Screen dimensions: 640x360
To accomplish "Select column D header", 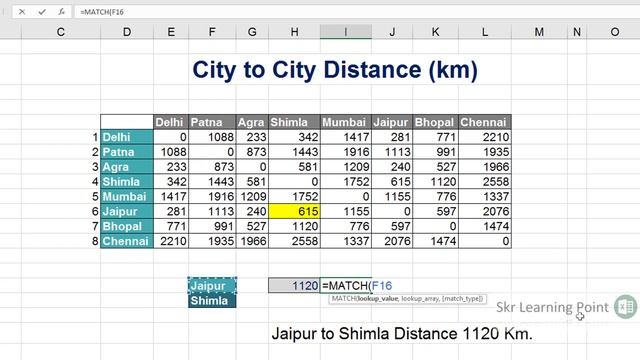I will tap(127, 32).
